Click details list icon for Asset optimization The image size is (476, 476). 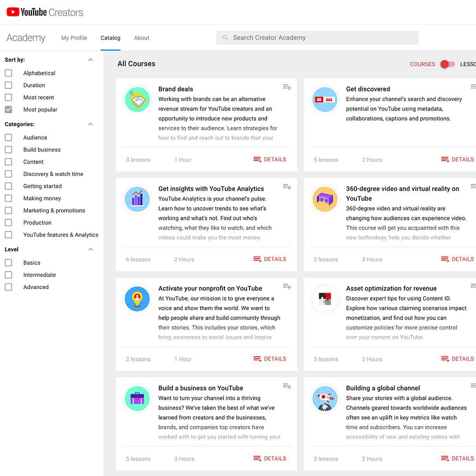445,359
